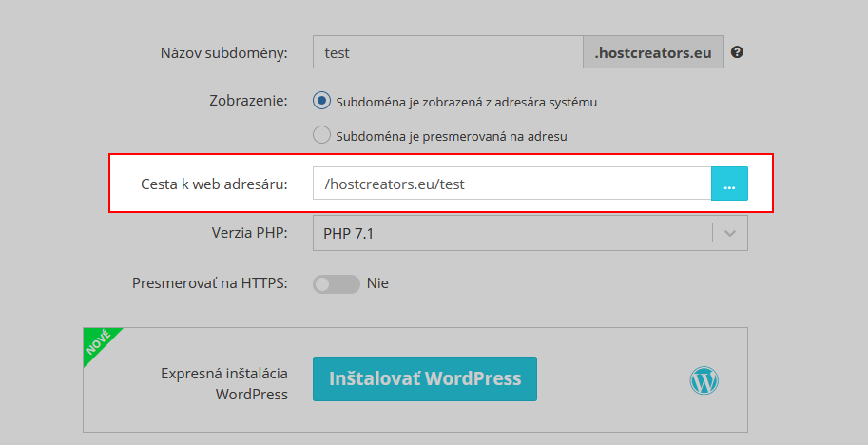
Task: Click the "Verzia PHP:" label
Action: pyautogui.click(x=250, y=232)
